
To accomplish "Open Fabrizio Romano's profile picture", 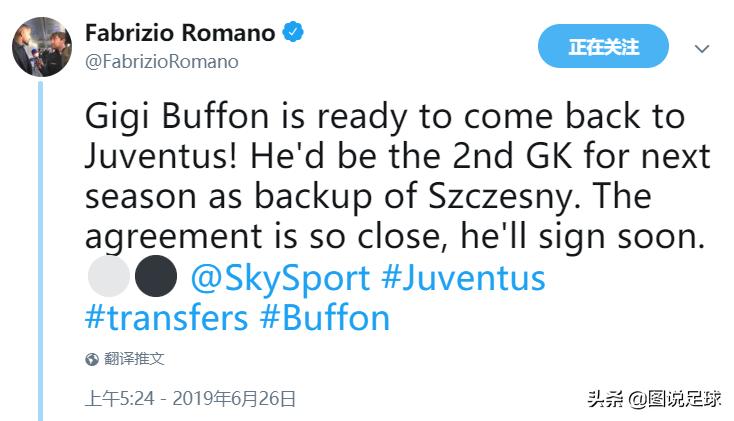I will tap(41, 46).
